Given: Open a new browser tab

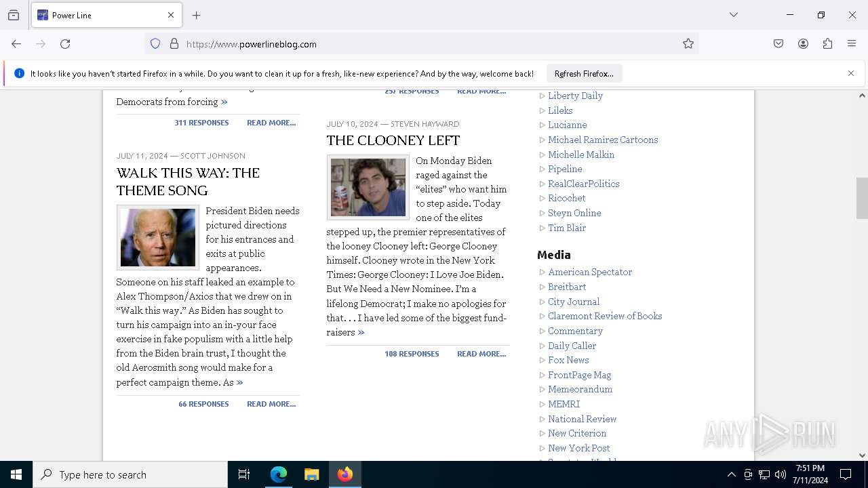Looking at the screenshot, I should click(197, 15).
